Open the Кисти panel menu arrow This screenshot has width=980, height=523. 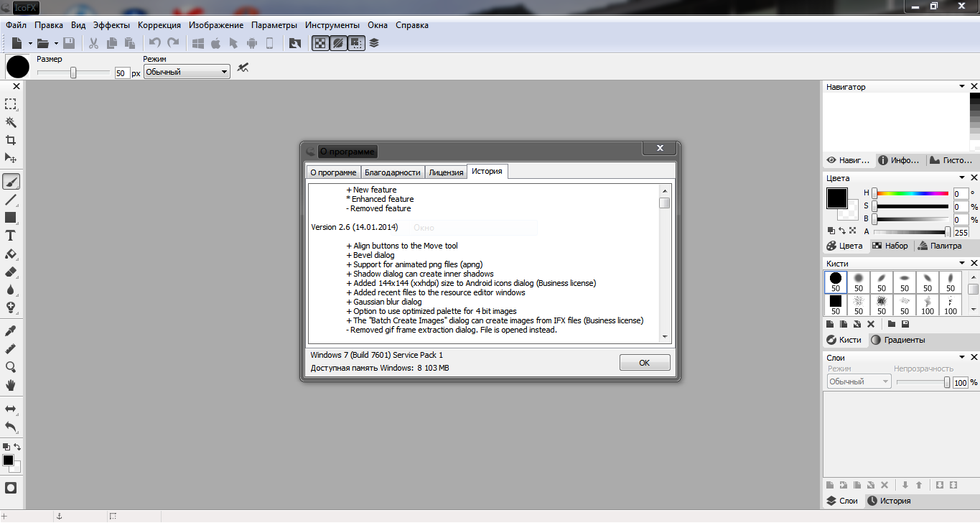pyautogui.click(x=962, y=264)
